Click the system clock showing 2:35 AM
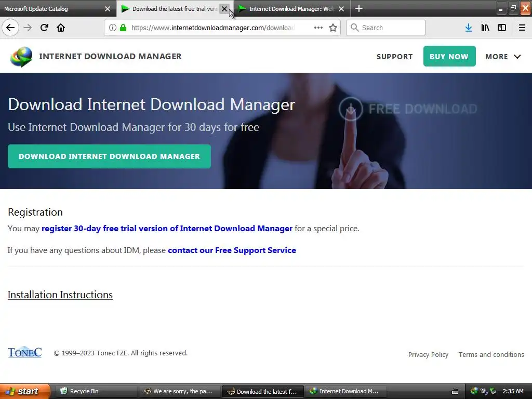 (x=513, y=391)
